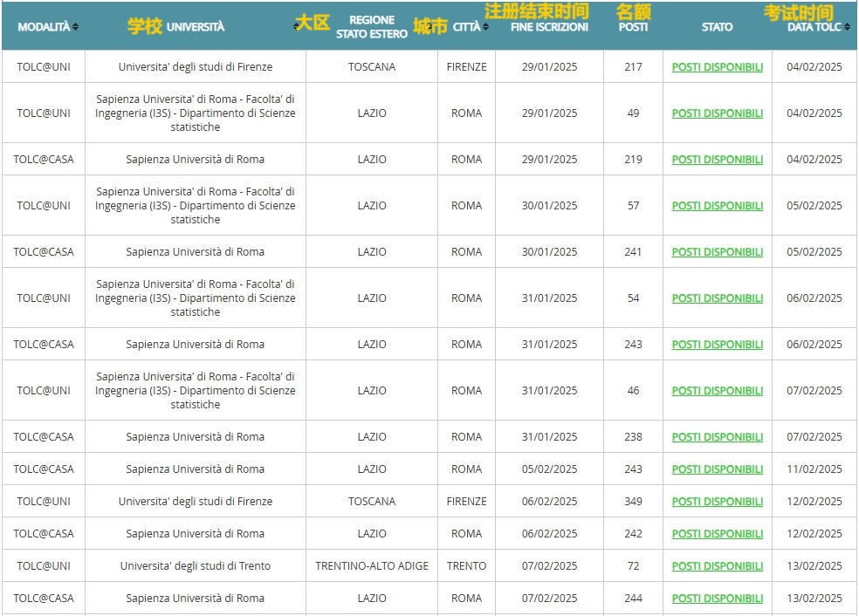Viewport: 859px width, 616px height.
Task: Open POSTI DISPONIBILI link in 57-posti row
Action: pos(717,206)
